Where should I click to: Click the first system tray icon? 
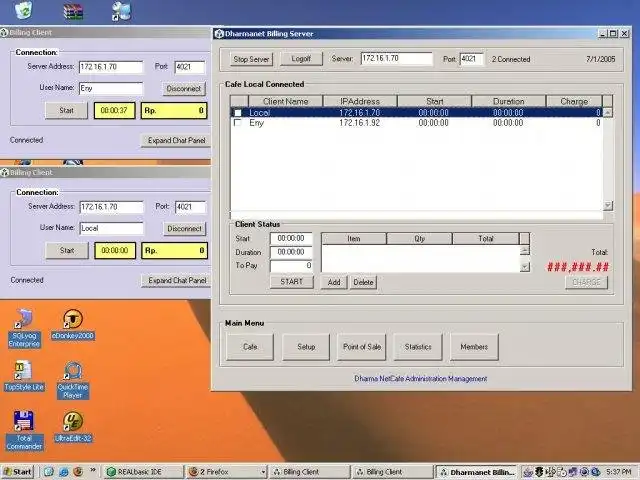pos(527,472)
